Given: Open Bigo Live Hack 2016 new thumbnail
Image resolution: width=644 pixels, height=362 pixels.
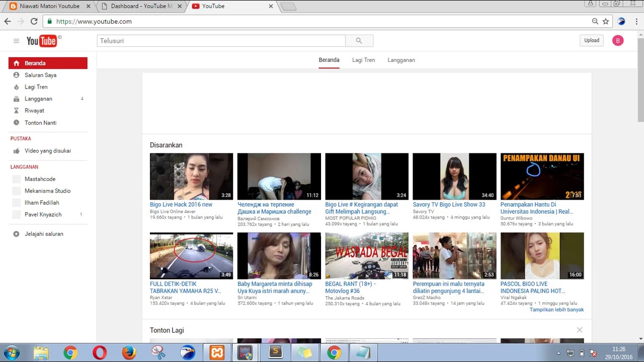Looking at the screenshot, I should [x=191, y=176].
